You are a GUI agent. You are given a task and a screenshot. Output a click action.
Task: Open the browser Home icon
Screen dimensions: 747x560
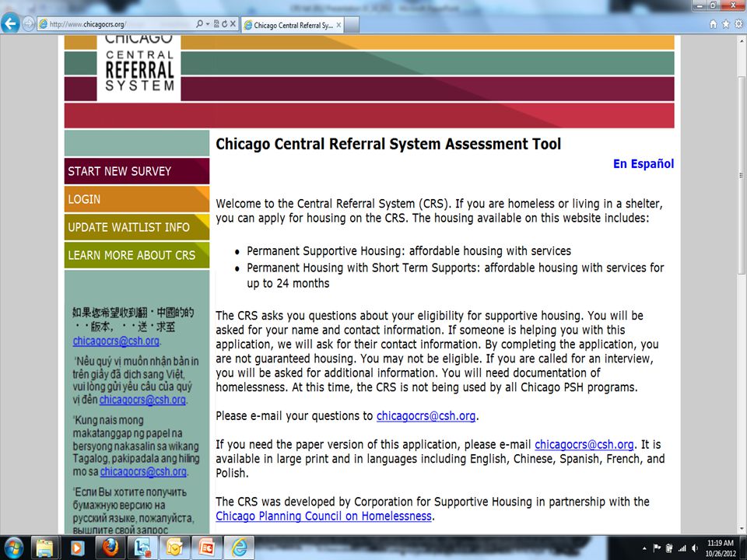(714, 24)
